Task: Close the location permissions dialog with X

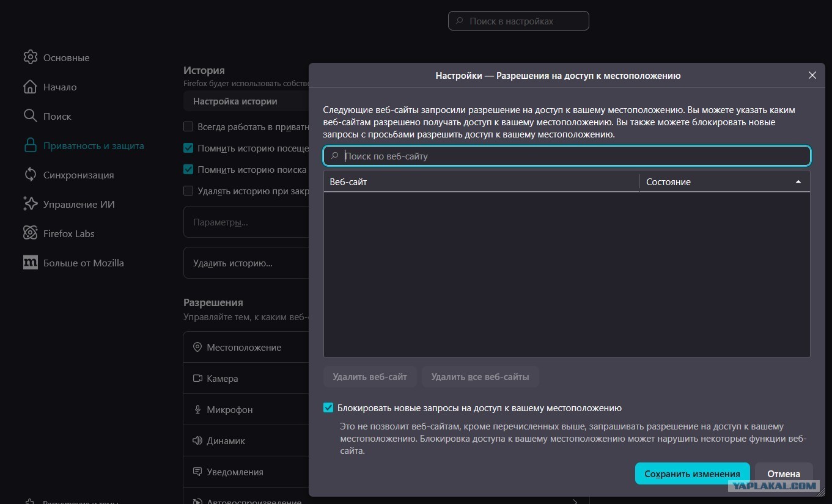Action: (812, 75)
